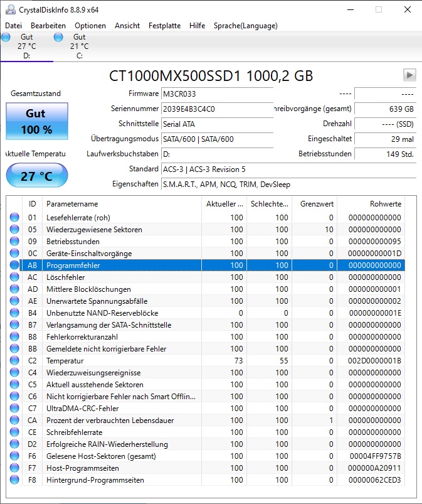Click the status orb for Löschfehler
This screenshot has height=504, width=422.
[14, 277]
